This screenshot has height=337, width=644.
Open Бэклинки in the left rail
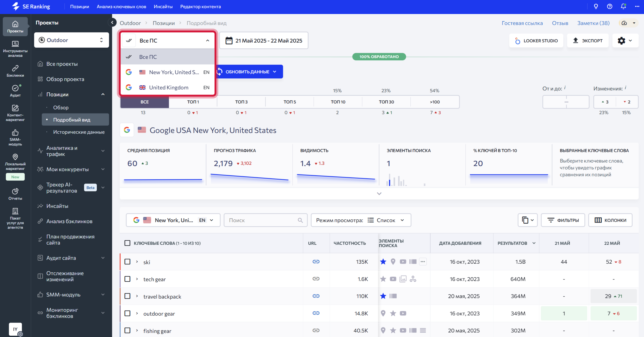coord(15,71)
